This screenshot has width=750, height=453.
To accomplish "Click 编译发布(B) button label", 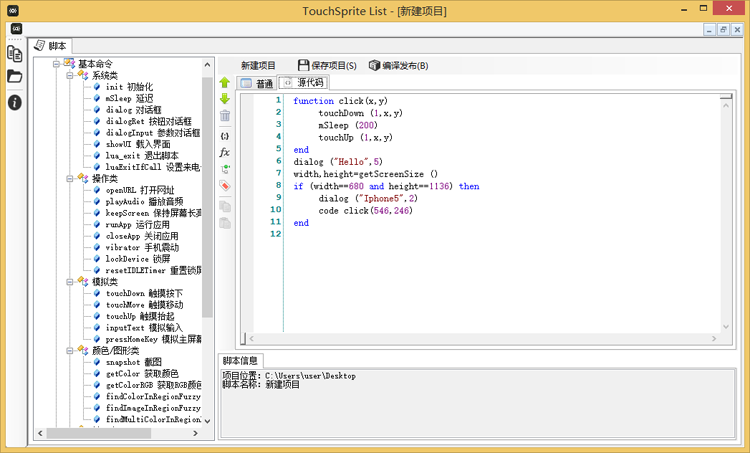I will 405,66.
